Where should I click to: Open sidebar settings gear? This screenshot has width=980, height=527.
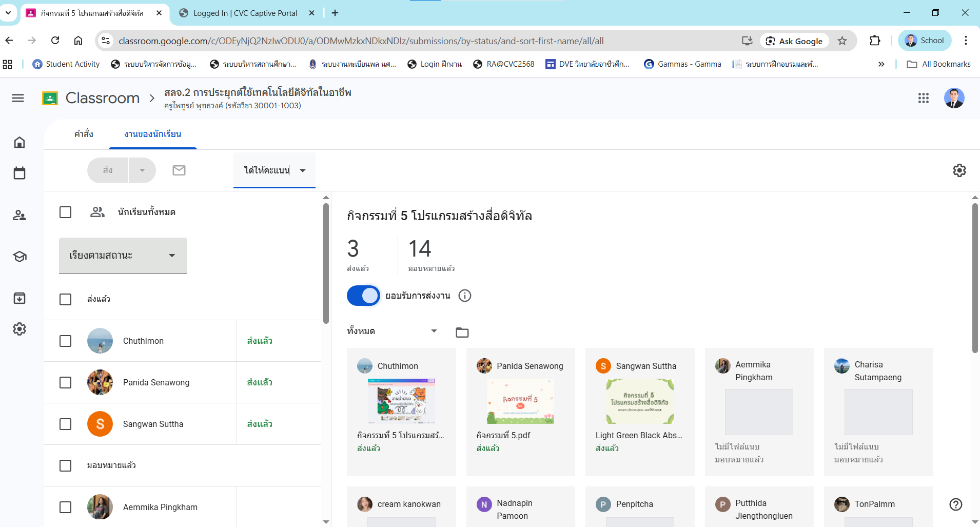click(x=19, y=329)
